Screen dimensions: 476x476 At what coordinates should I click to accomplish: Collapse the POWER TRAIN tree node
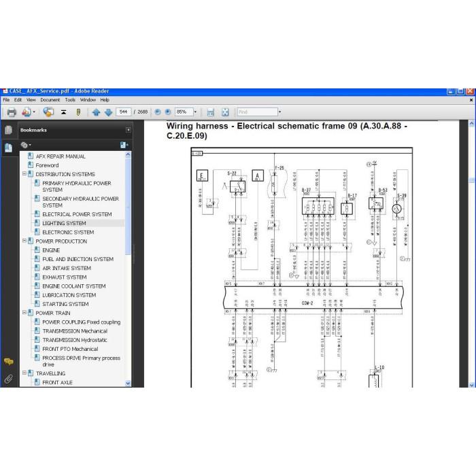pos(24,312)
